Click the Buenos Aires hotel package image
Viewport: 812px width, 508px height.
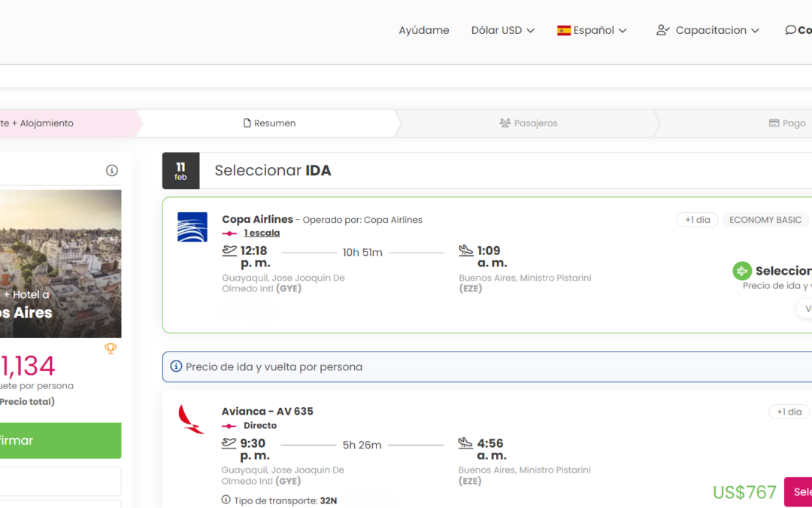point(61,263)
